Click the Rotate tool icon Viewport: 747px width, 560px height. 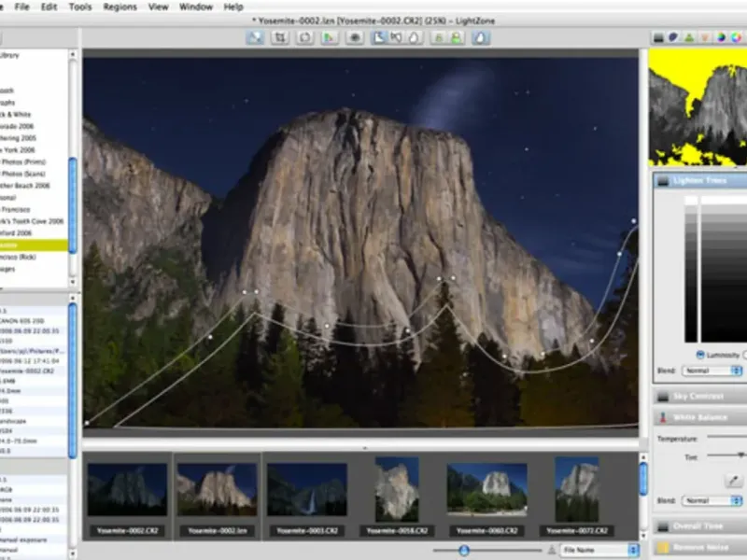pyautogui.click(x=304, y=38)
